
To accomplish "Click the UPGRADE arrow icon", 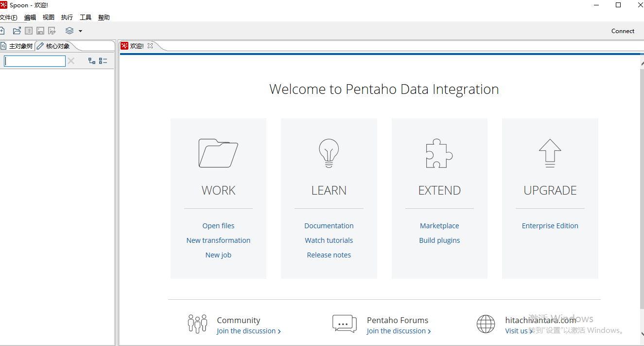I will pyautogui.click(x=550, y=153).
